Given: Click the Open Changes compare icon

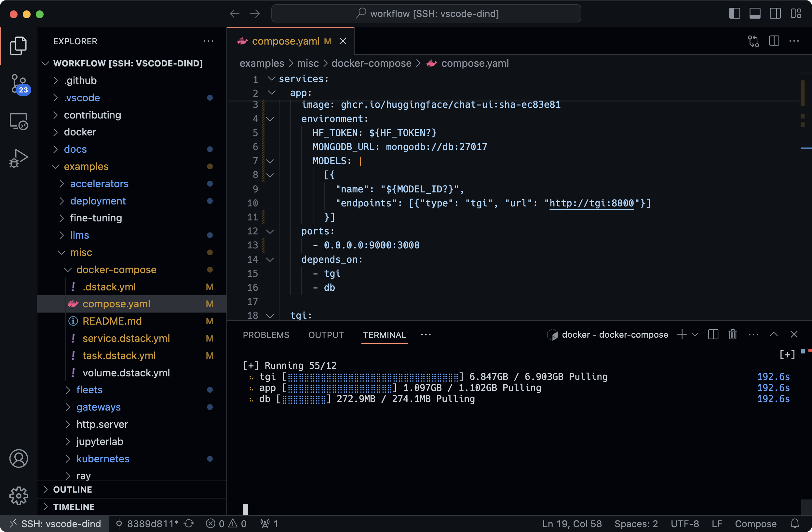Looking at the screenshot, I should click(753, 41).
